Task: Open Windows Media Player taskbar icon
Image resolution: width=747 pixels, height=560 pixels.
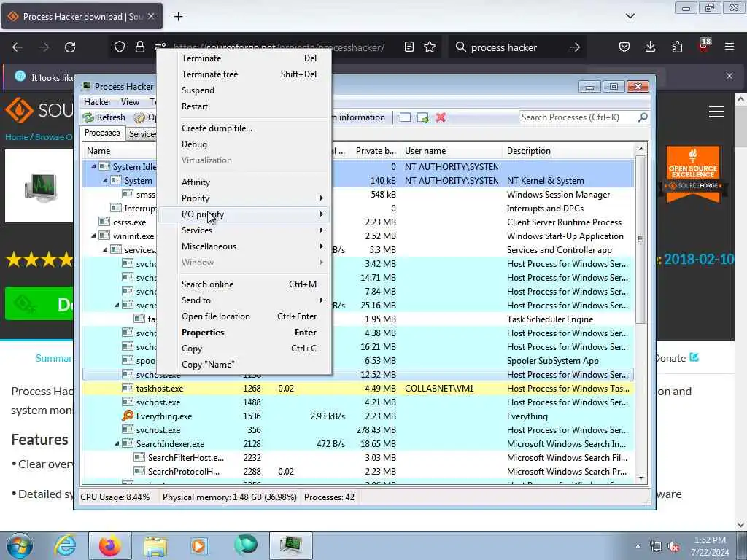Action: tap(198, 545)
